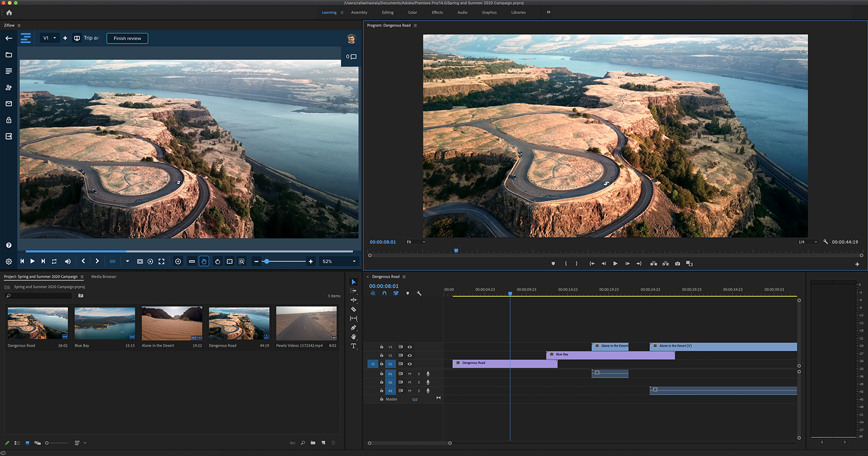The image size is (868, 456).
Task: Open Ziflow settings gear icon
Action: [9, 261]
